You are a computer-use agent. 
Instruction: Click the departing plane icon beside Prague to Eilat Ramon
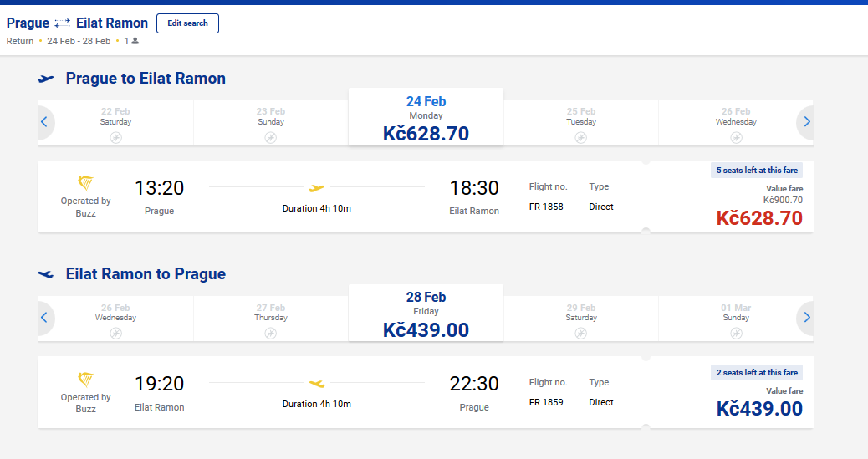click(46, 79)
